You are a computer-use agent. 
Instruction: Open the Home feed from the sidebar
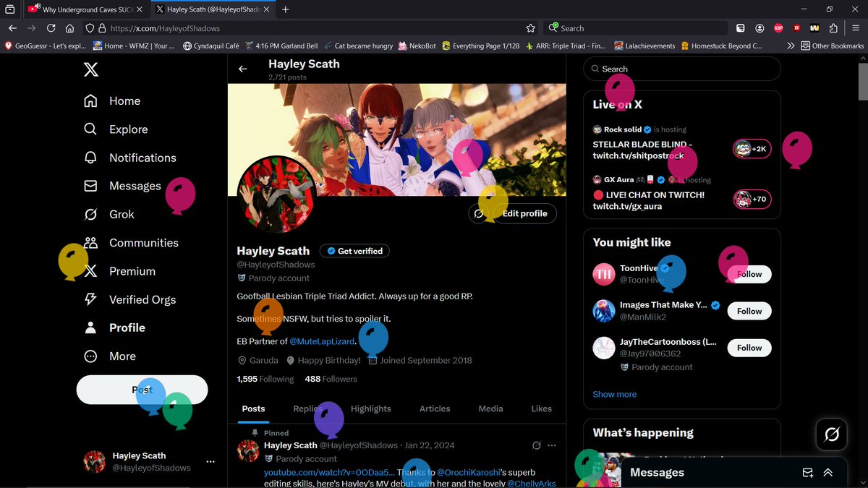click(112, 101)
